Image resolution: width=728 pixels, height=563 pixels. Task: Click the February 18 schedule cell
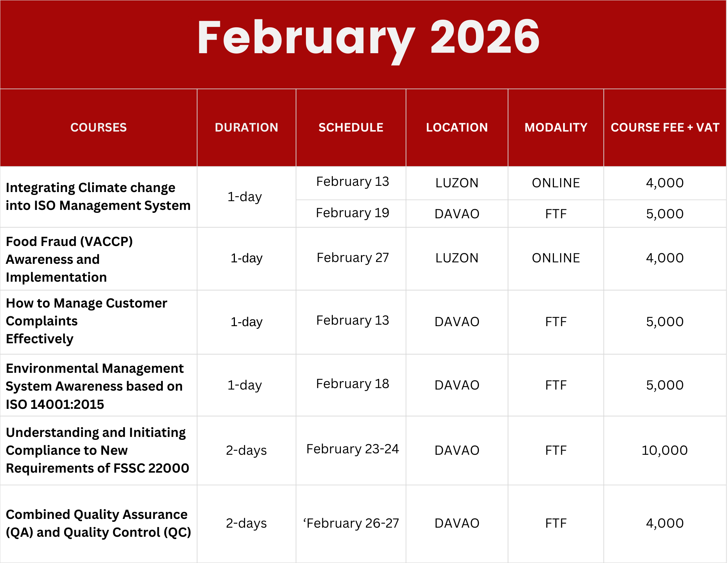pos(352,384)
